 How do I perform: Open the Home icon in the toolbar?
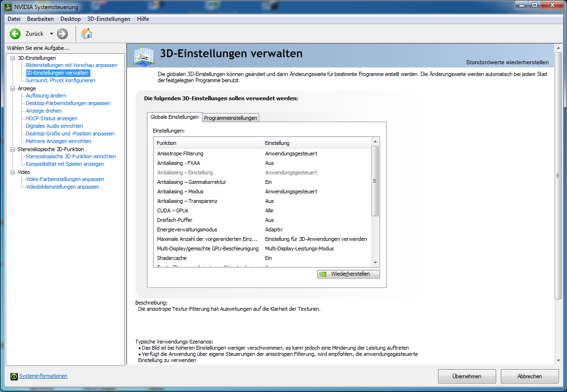tap(87, 34)
